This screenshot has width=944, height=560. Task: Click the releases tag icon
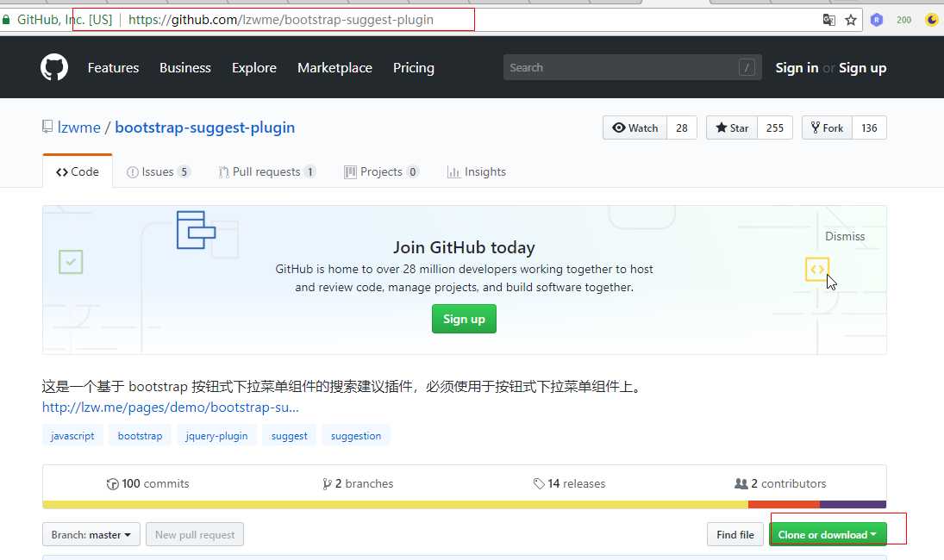click(x=539, y=483)
